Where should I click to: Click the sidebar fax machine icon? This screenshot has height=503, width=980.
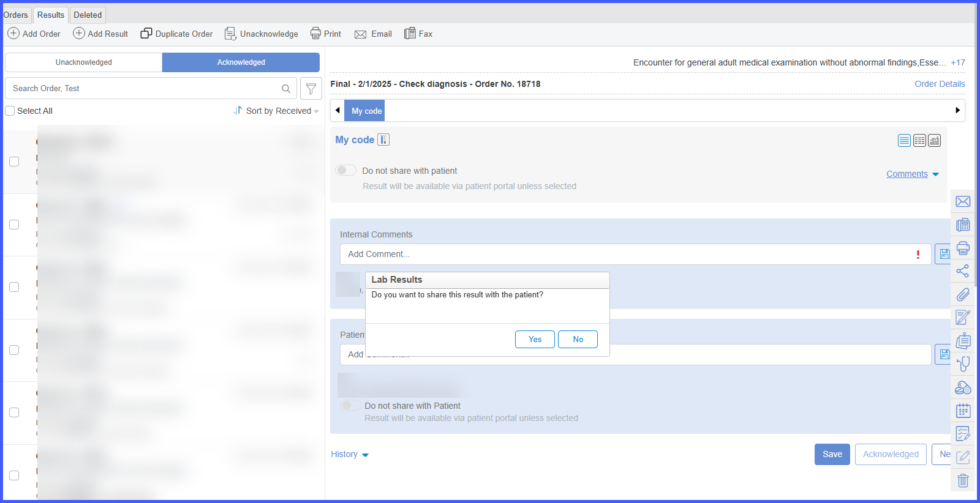pos(963,225)
